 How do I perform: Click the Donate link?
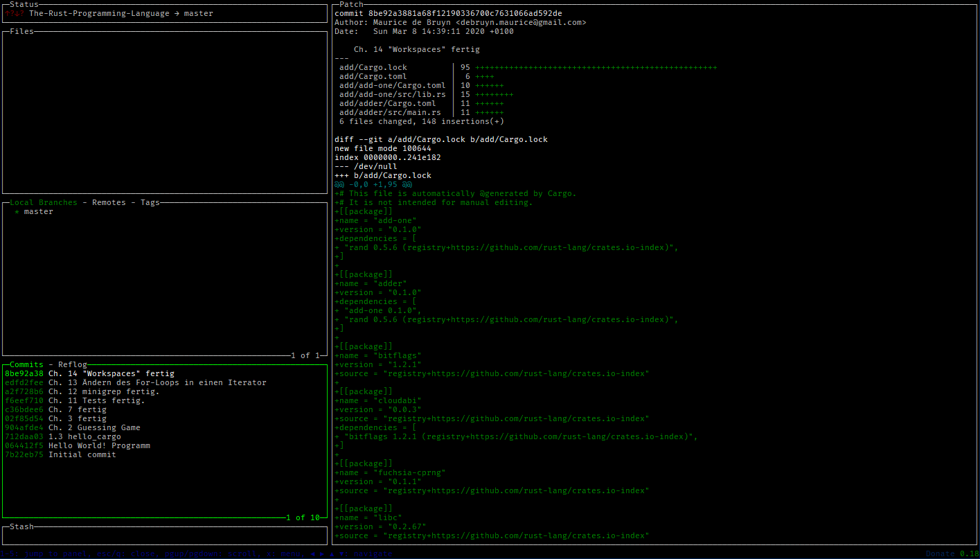coord(940,553)
